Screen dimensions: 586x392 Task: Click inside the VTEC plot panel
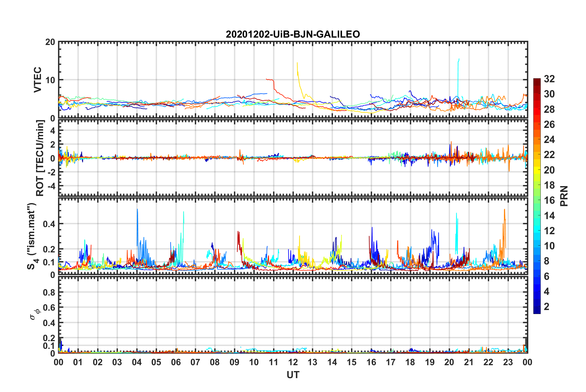pyautogui.click(x=293, y=80)
